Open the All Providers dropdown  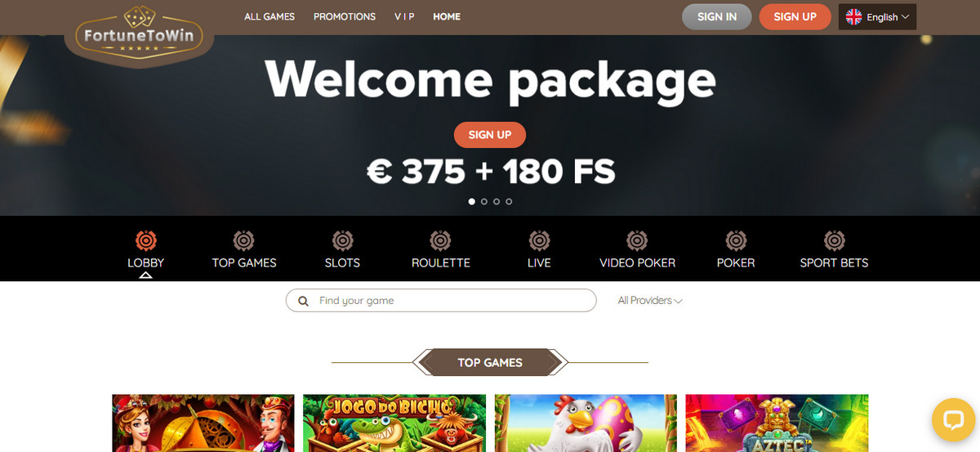(x=650, y=301)
